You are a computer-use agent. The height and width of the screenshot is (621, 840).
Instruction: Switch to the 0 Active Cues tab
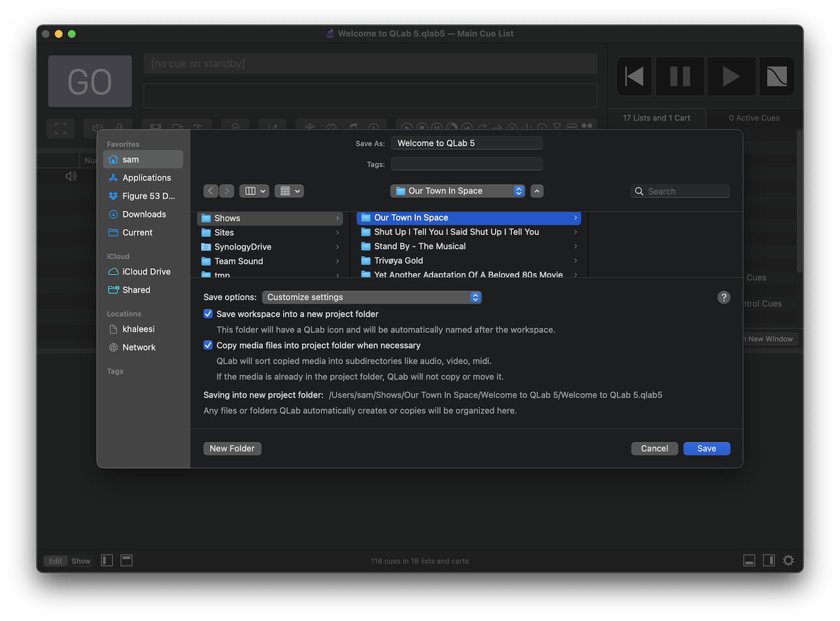[x=754, y=117]
